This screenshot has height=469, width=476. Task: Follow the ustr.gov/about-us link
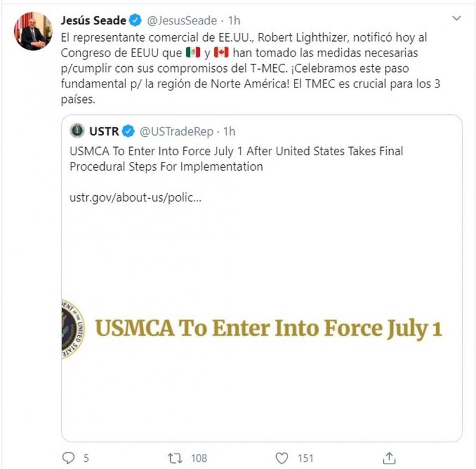[135, 197]
